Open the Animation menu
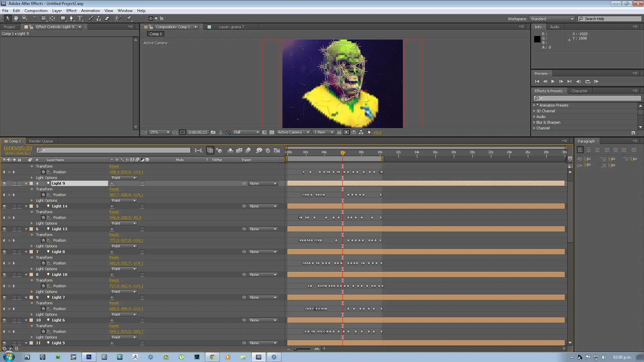 pyautogui.click(x=90, y=10)
